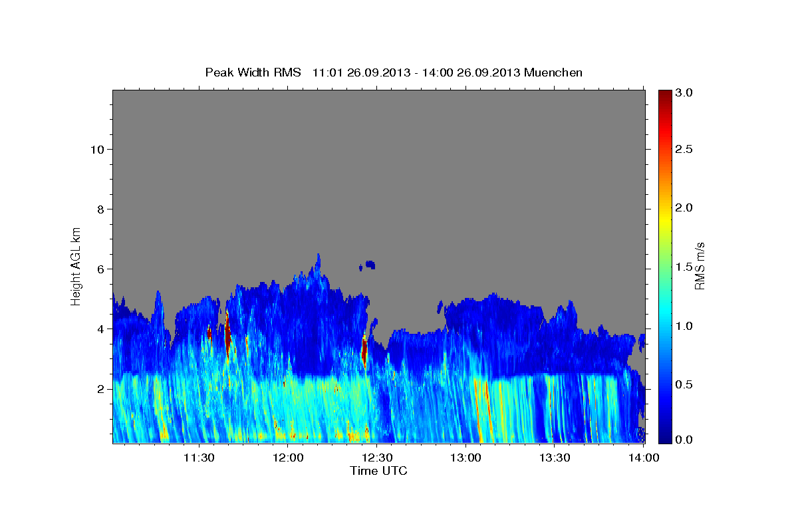The image size is (798, 532).
Task: Click the 12:00 time tick label
Action: [x=288, y=458]
